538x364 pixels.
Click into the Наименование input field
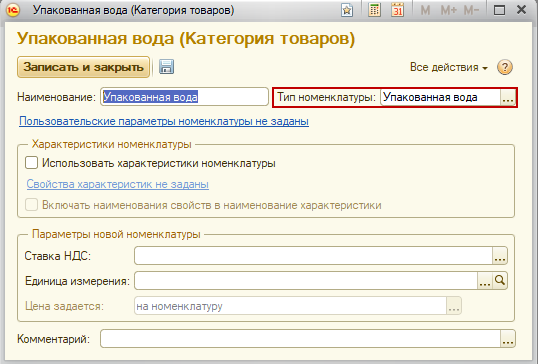click(184, 97)
